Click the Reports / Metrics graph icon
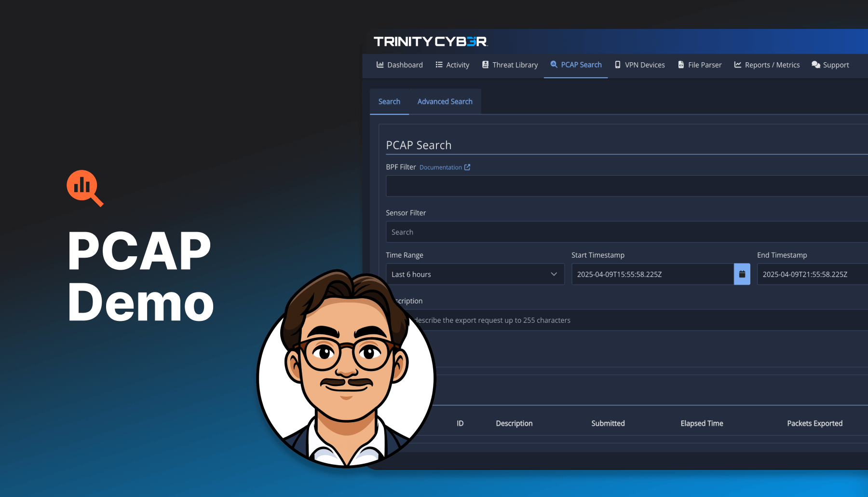The width and height of the screenshot is (868, 497). pos(737,65)
